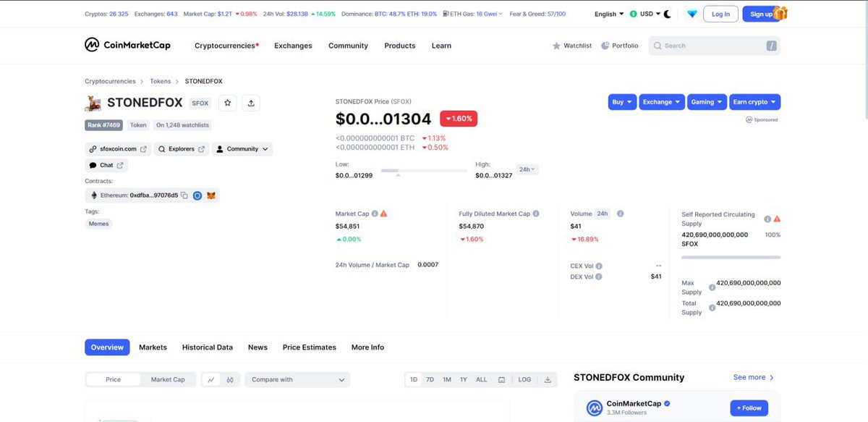868x422 pixels.
Task: Switch to the Price Estimates tab
Action: click(310, 347)
